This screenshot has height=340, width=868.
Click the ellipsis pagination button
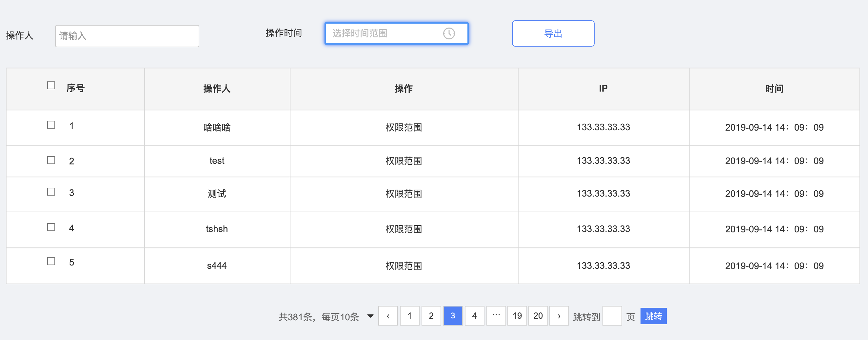(x=496, y=316)
